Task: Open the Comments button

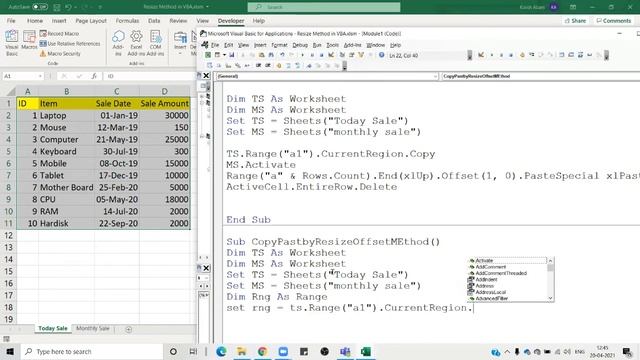Action: pyautogui.click(x=613, y=20)
